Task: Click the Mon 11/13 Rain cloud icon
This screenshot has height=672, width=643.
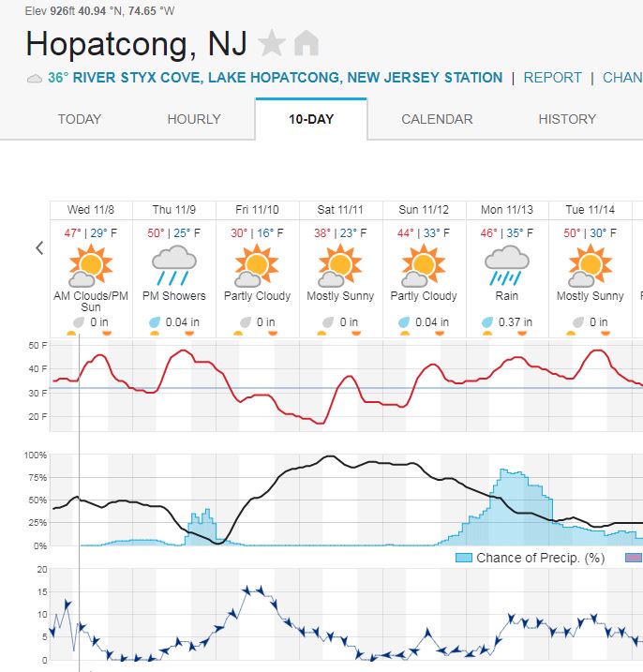Action: pyautogui.click(x=507, y=265)
